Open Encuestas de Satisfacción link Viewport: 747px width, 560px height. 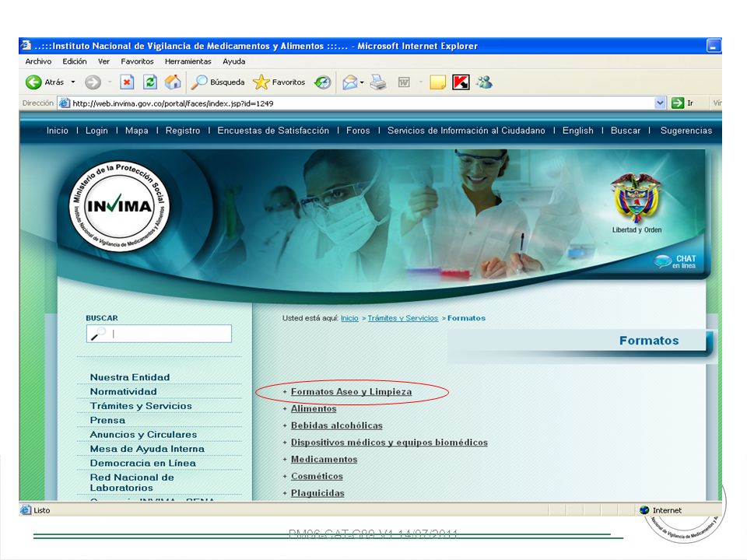coord(273,131)
